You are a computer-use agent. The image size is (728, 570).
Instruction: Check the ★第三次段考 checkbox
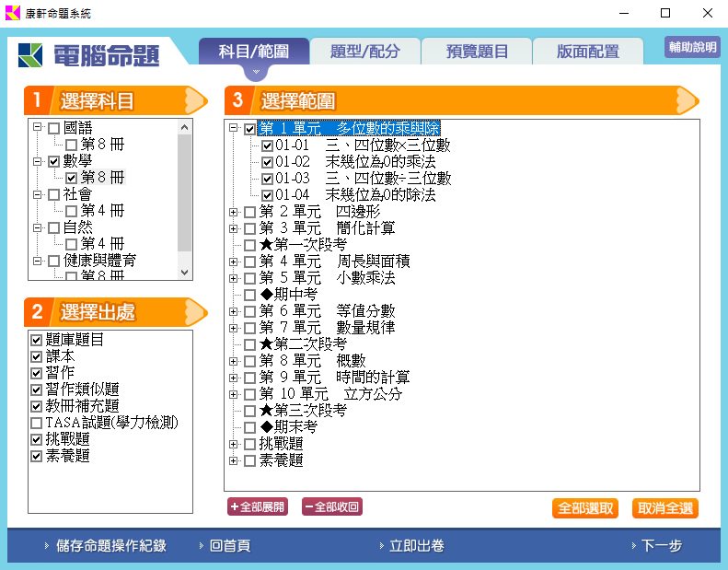coord(249,411)
